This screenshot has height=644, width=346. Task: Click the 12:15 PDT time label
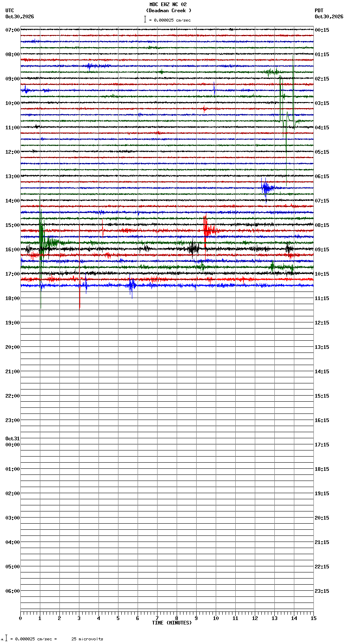pyautogui.click(x=322, y=322)
